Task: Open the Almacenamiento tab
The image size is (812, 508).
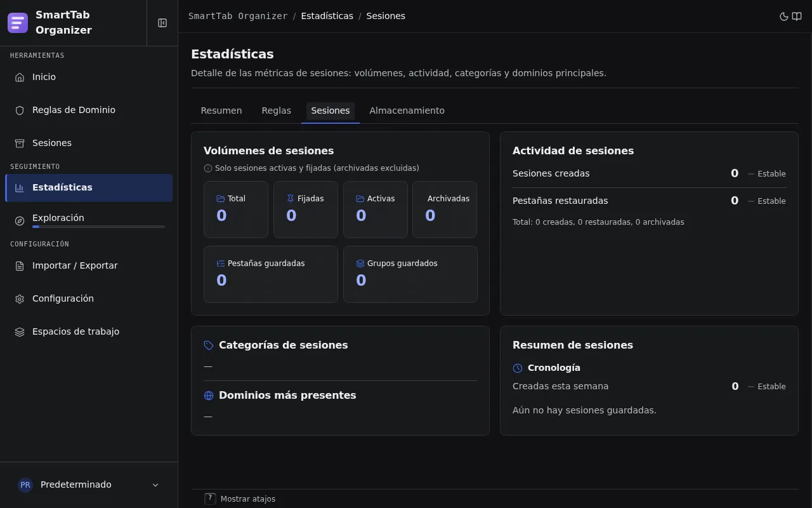Action: click(x=407, y=110)
